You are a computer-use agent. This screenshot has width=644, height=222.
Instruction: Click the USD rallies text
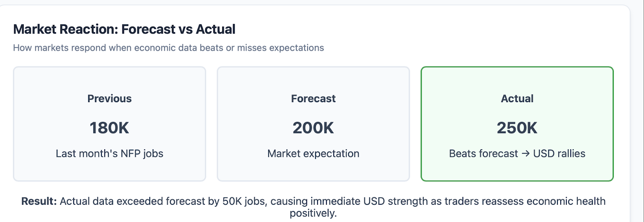pos(559,154)
